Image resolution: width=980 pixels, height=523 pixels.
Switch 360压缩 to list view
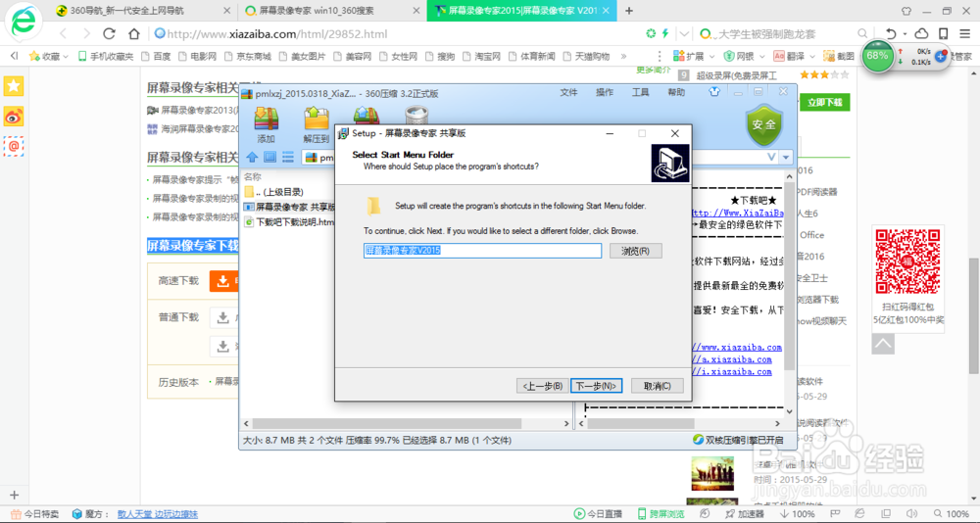288,157
